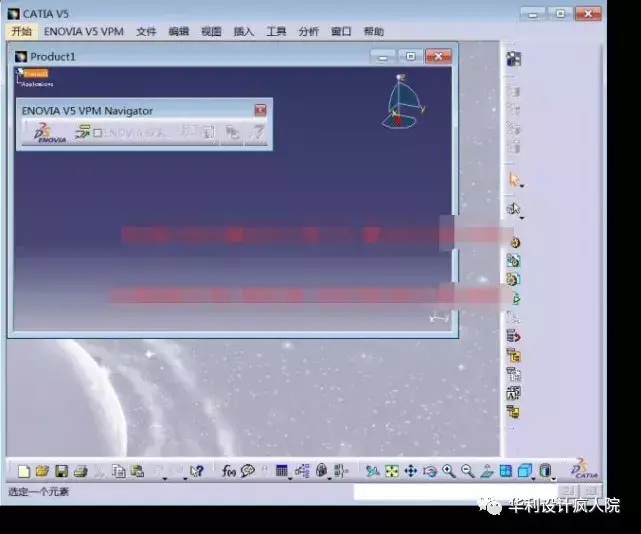Screen dimensions: 641x534
Task: Select the orange arrow Select tool
Action: coord(514,179)
